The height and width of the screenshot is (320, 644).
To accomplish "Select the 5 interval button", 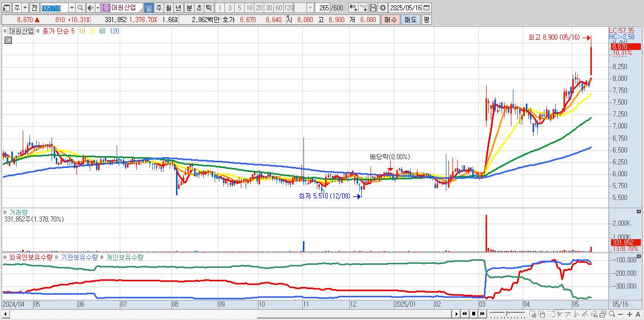I will pyautogui.click(x=239, y=8).
